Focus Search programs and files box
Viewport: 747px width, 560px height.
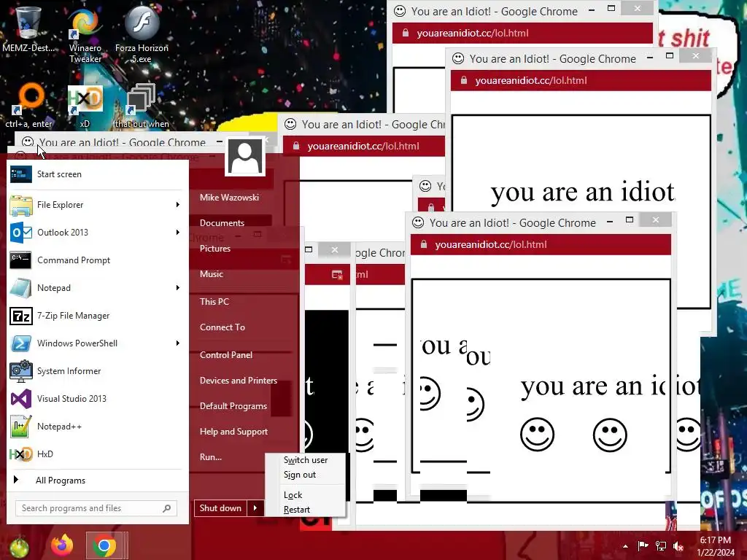click(x=96, y=508)
